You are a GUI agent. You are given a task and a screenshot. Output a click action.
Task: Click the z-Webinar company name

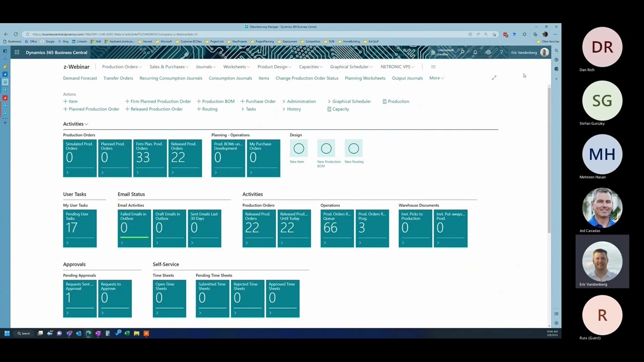[x=76, y=67]
